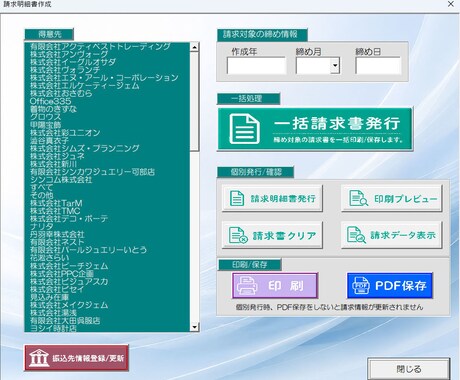Image resolution: width=460 pixels, height=380 pixels.
Task: Click the customer list scroll-up arrow
Action: pyautogui.click(x=195, y=47)
